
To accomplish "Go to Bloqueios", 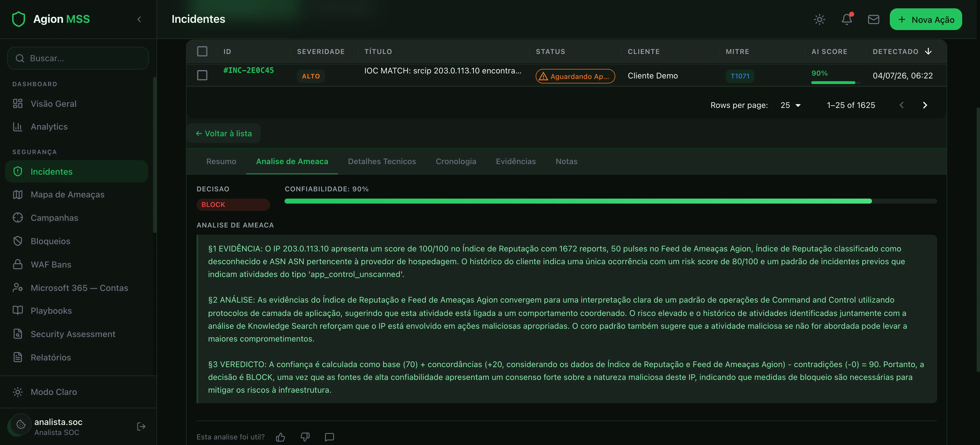I will (x=76, y=241).
